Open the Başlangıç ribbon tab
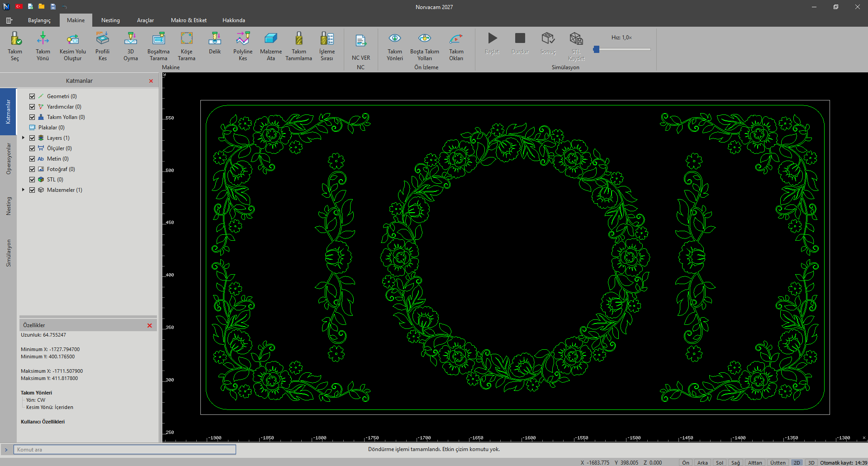The image size is (868, 466). click(39, 20)
